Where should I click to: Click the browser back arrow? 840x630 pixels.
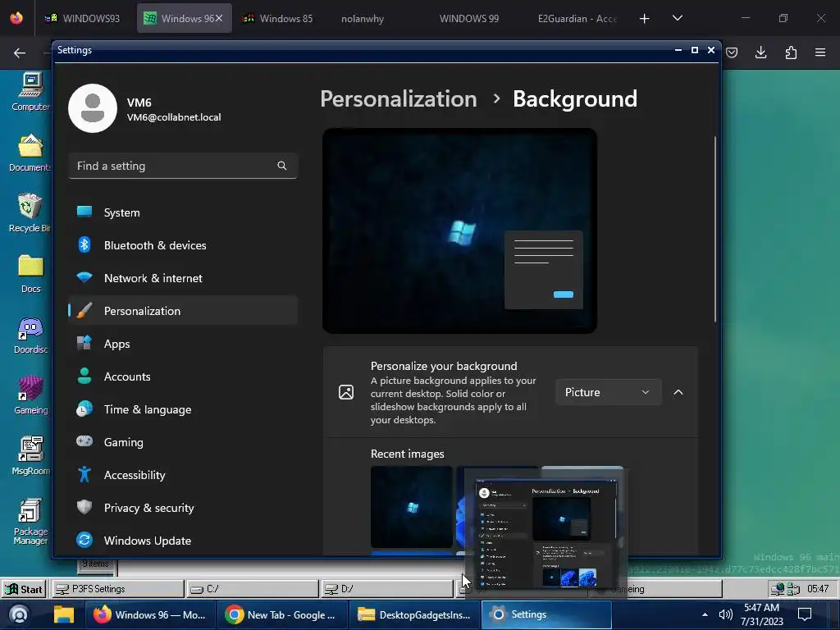pyautogui.click(x=20, y=52)
